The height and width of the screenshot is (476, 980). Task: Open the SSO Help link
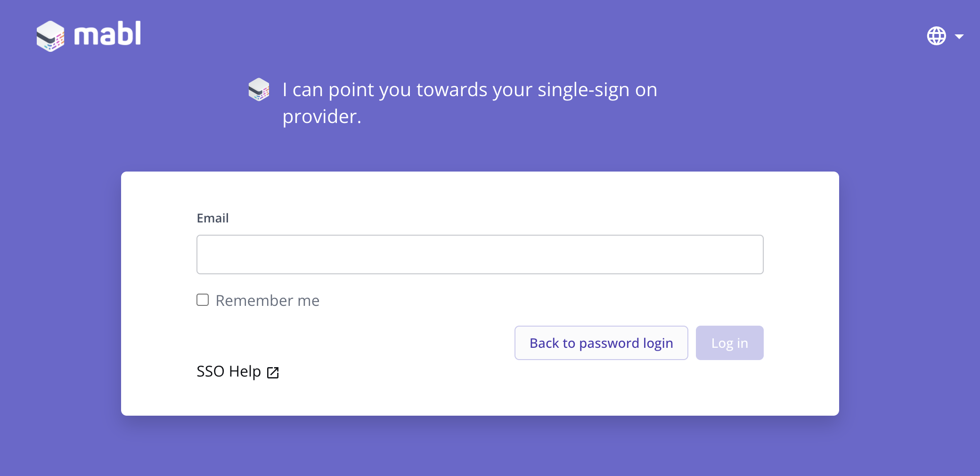(238, 371)
